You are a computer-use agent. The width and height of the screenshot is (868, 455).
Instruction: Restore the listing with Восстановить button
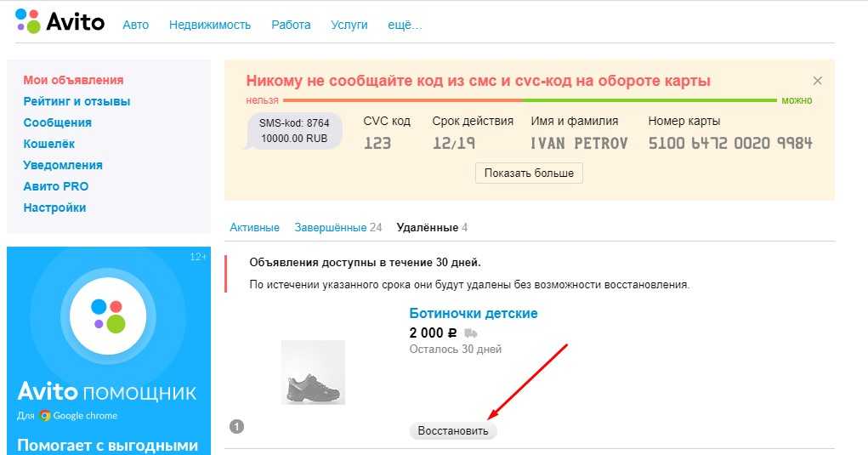(x=453, y=431)
